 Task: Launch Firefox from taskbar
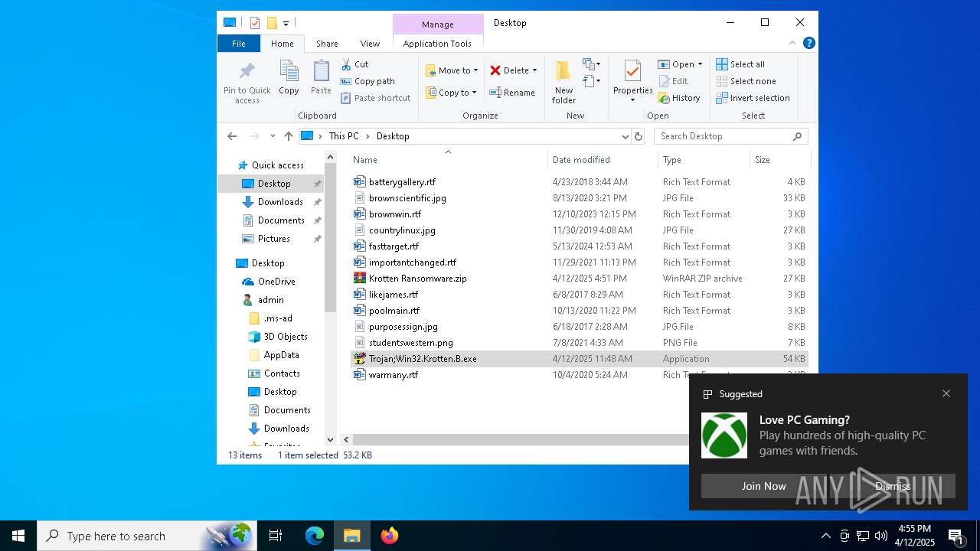click(x=390, y=536)
